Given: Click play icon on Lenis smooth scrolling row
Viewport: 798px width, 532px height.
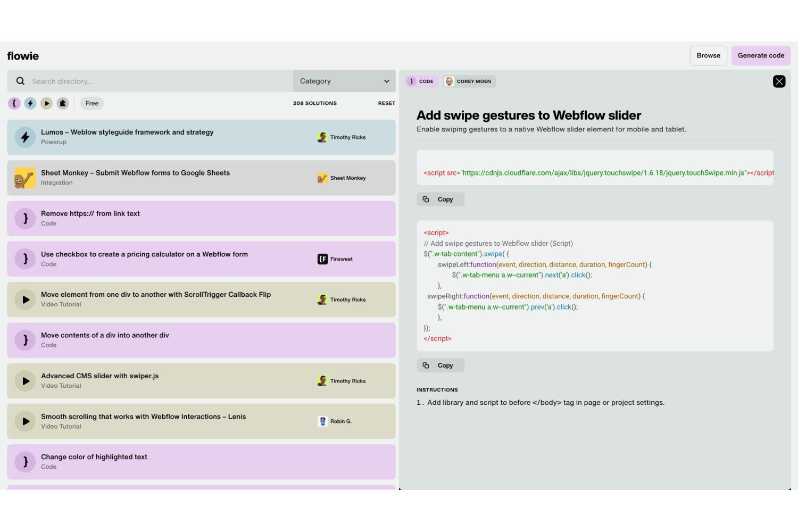Looking at the screenshot, I should 25,421.
